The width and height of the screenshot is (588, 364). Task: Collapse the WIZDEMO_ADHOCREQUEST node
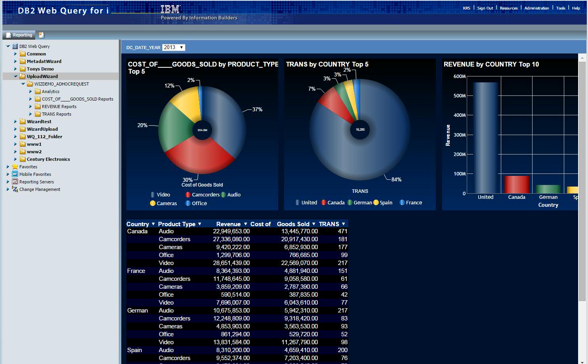point(23,84)
